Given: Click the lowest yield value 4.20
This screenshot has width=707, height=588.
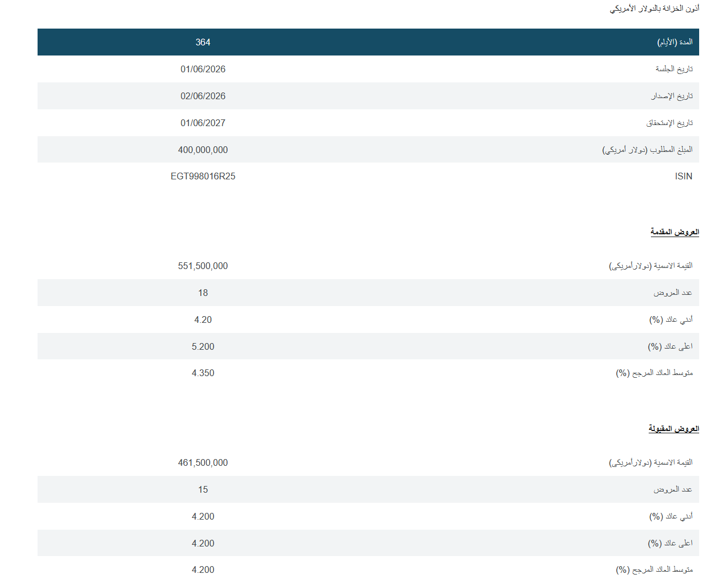Looking at the screenshot, I should (x=203, y=320).
